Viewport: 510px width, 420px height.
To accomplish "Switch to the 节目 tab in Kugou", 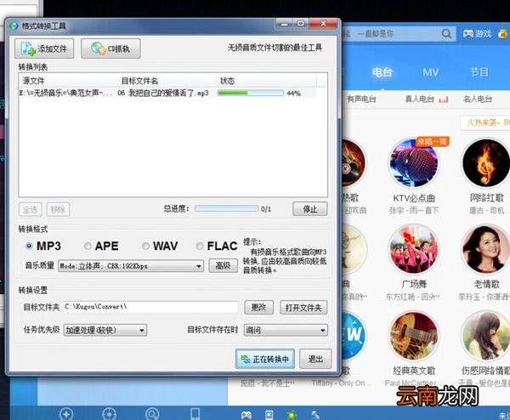I will (479, 72).
